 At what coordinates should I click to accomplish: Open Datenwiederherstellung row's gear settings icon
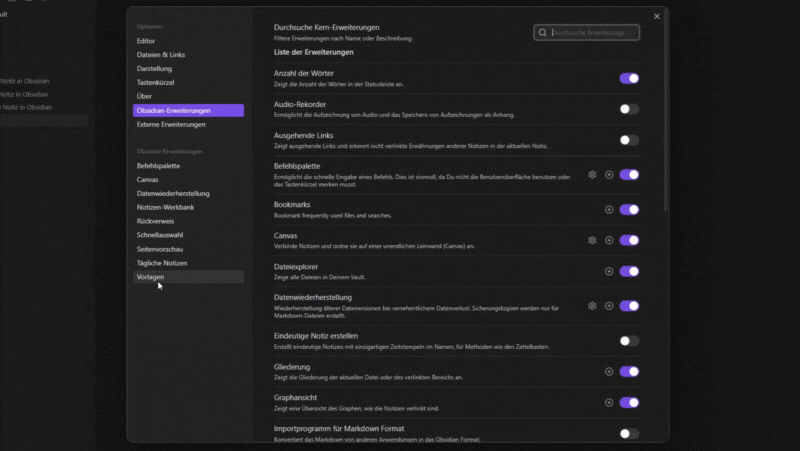point(592,306)
